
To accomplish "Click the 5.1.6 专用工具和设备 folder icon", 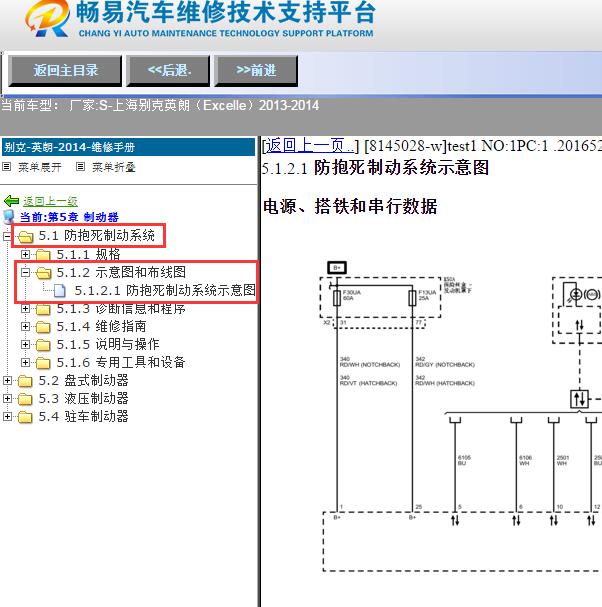I will (43, 363).
